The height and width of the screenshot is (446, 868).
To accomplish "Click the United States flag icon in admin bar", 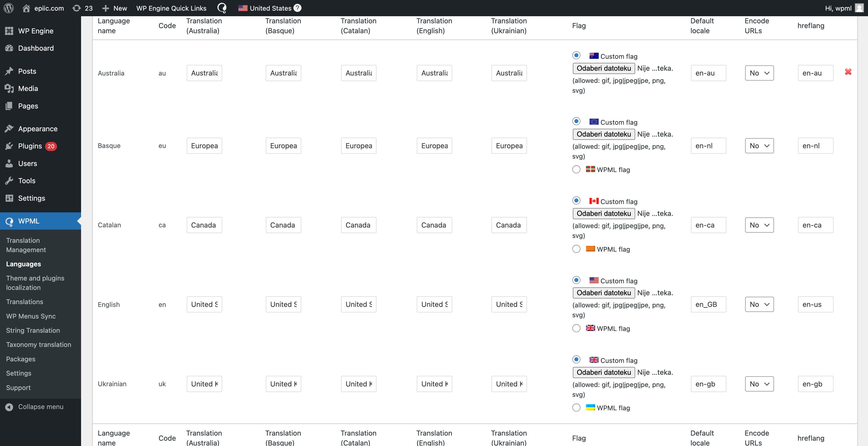I will tap(243, 8).
